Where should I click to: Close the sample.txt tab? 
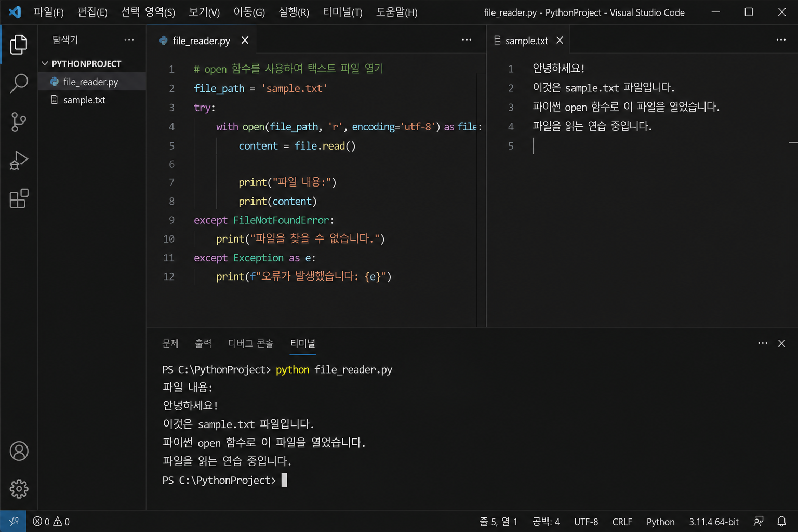(560, 40)
